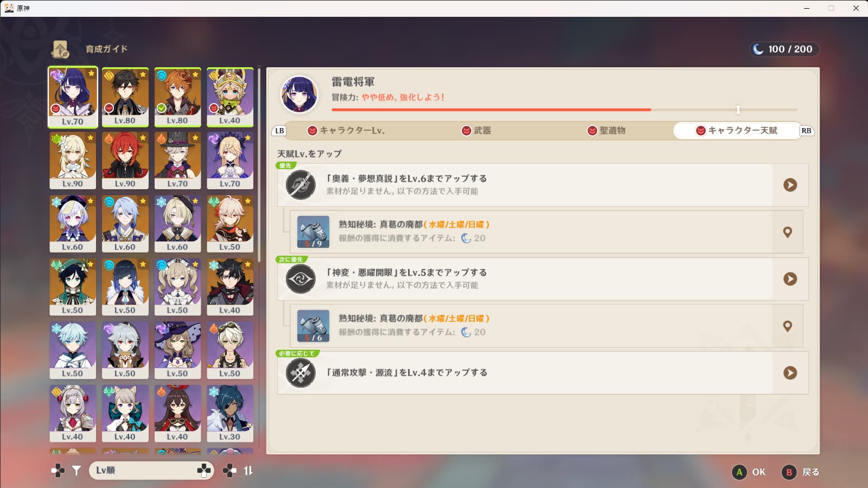Toggle the sort order arrows icon
This screenshot has width=868, height=488.
pyautogui.click(x=248, y=471)
